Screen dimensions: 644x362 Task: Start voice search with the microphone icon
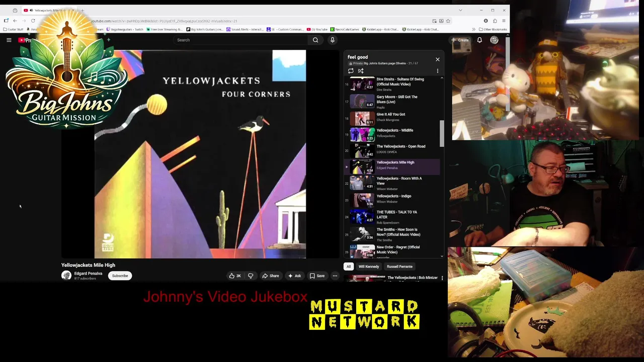pyautogui.click(x=333, y=40)
